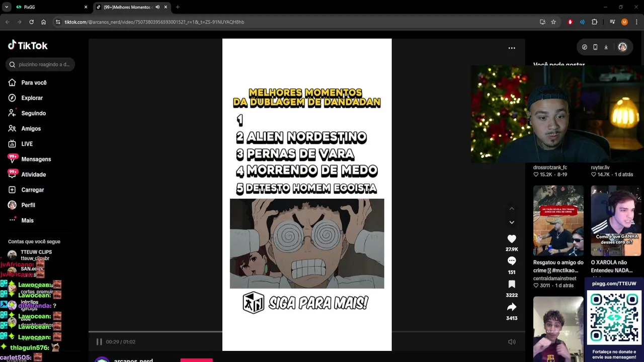
Task: Open the curly-haired guy video thumbnail
Action: click(x=558, y=329)
